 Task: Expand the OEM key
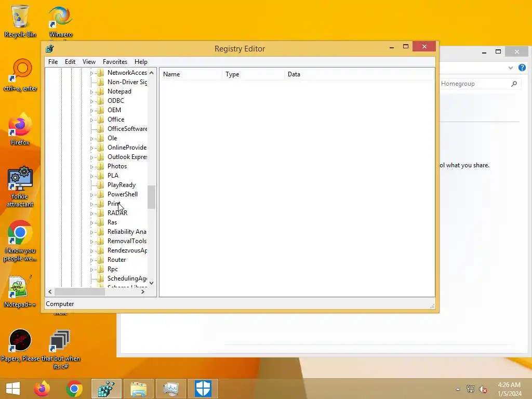[91, 110]
